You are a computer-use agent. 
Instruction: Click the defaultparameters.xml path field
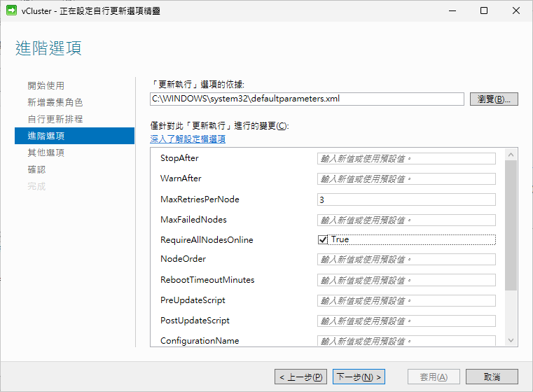(x=307, y=99)
